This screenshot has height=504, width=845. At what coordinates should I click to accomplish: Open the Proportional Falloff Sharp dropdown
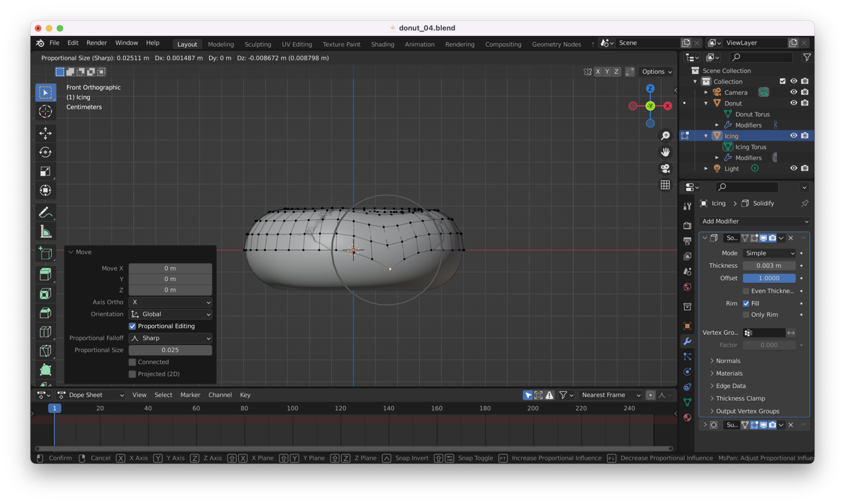[x=170, y=338]
